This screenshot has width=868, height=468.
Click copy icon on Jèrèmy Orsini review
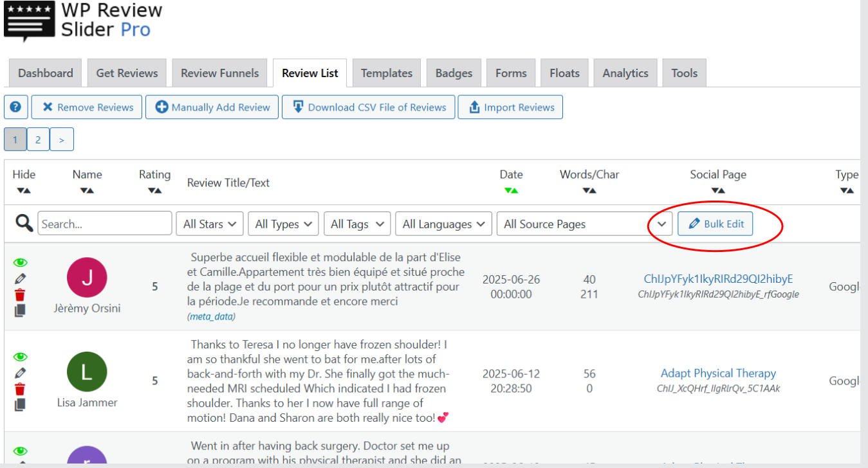(x=21, y=310)
